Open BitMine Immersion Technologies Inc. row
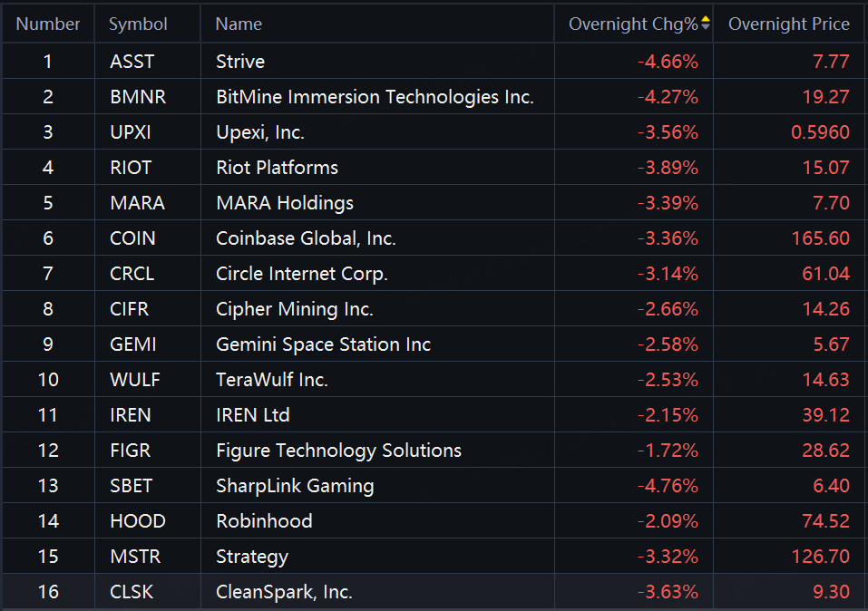 coord(375,97)
